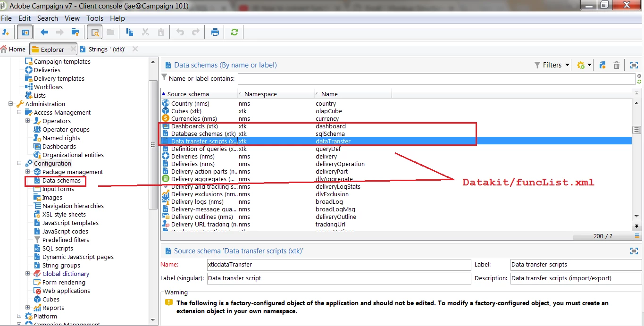
Task: Open the Search menu
Action: tap(48, 18)
